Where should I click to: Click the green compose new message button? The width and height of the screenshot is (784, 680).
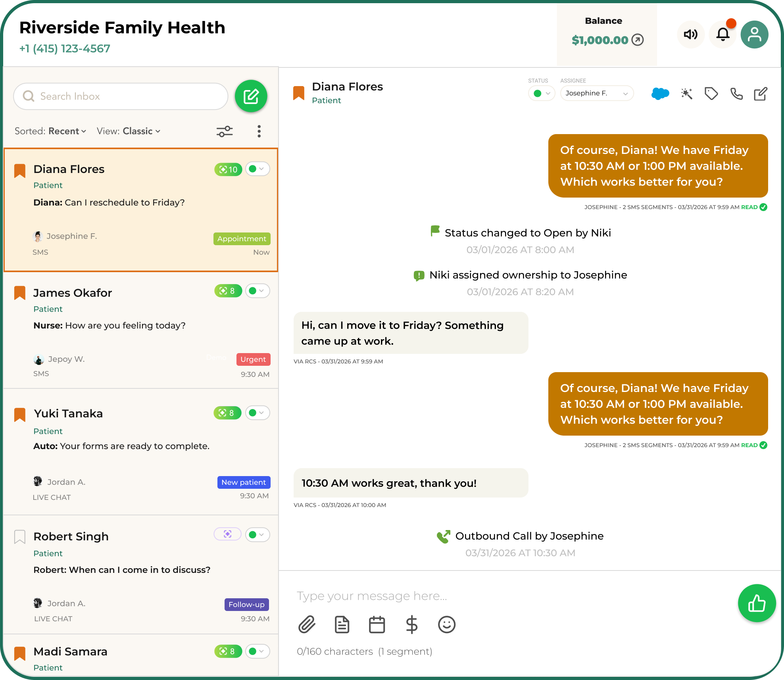click(x=251, y=96)
